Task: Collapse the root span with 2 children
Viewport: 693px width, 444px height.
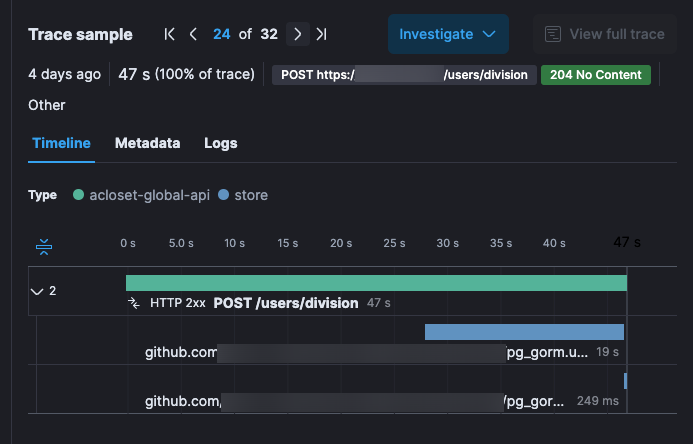Action: (37, 291)
